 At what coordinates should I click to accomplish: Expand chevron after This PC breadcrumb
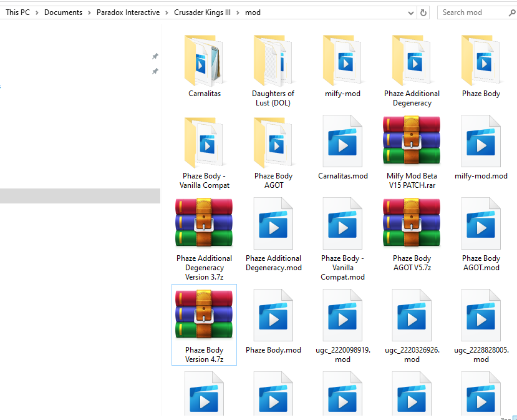point(37,12)
